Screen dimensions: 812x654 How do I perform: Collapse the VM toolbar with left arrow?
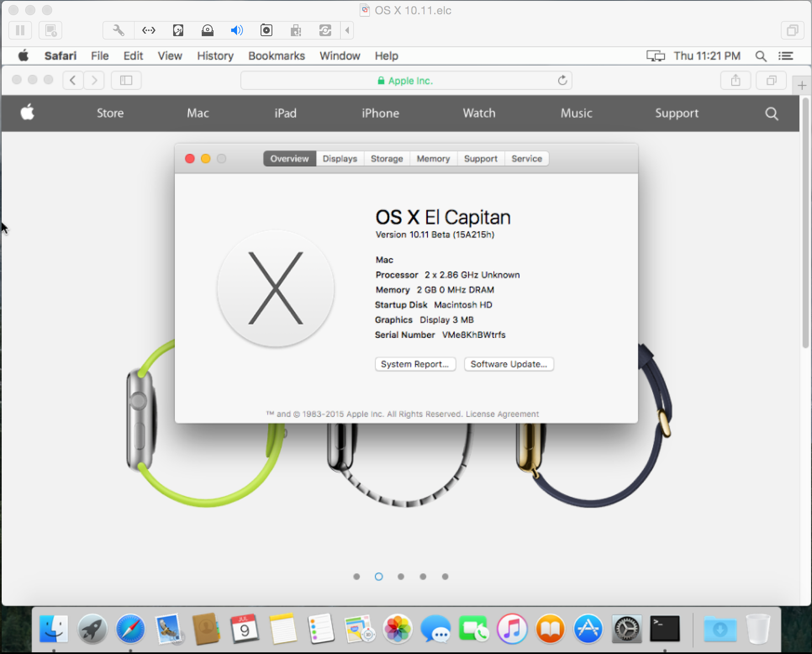(x=347, y=30)
